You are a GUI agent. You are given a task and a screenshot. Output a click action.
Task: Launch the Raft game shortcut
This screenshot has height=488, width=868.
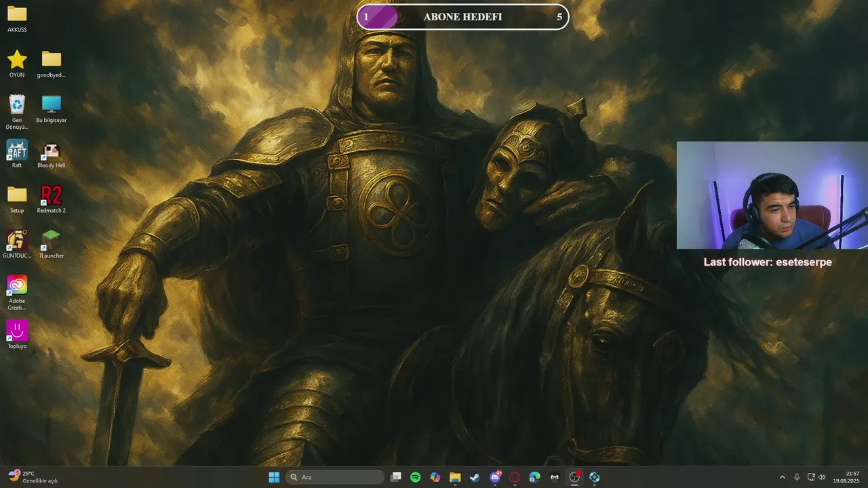17,155
